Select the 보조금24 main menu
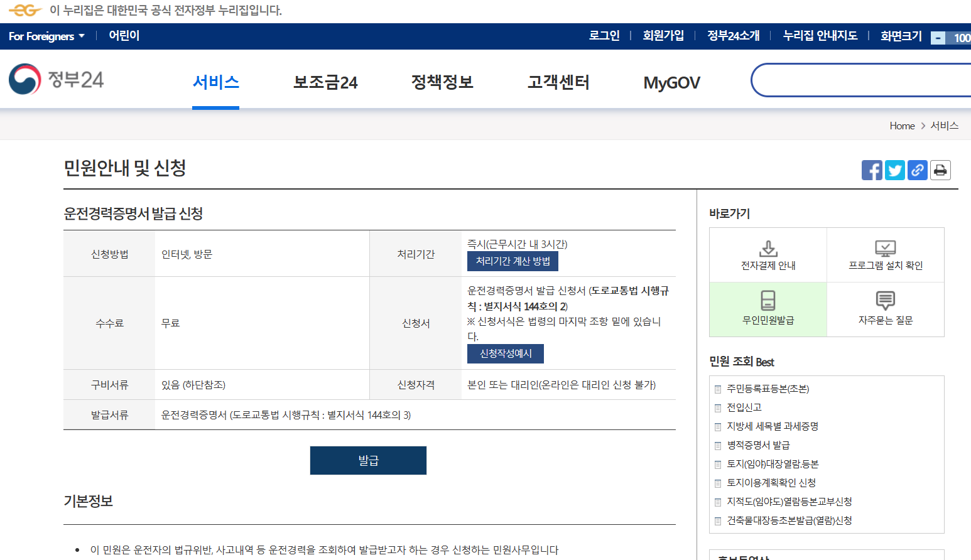The width and height of the screenshot is (971, 560). 325,82
